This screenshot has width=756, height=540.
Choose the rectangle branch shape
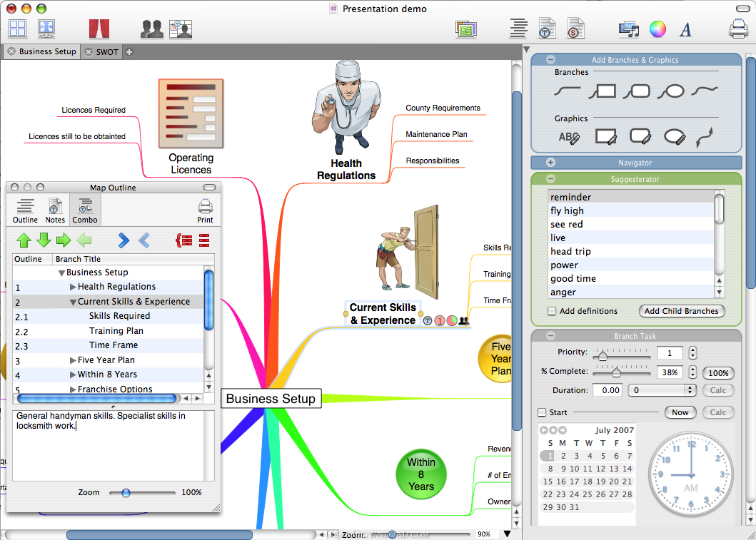(603, 91)
